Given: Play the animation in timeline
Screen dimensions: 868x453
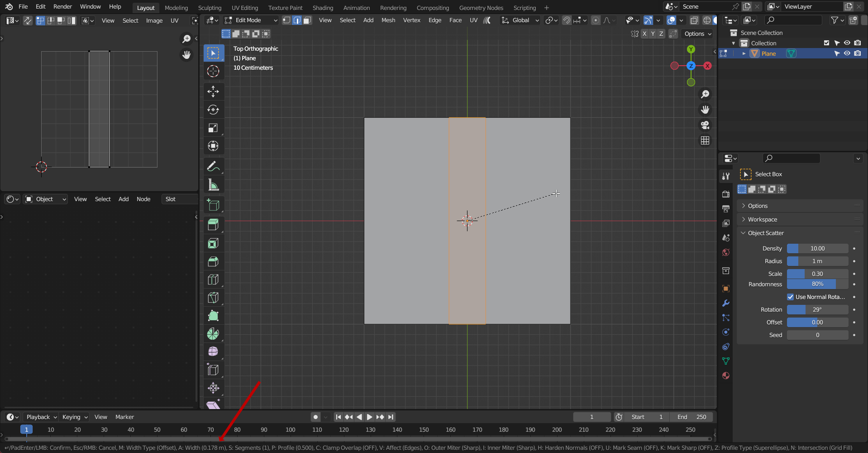Looking at the screenshot, I should coord(369,417).
